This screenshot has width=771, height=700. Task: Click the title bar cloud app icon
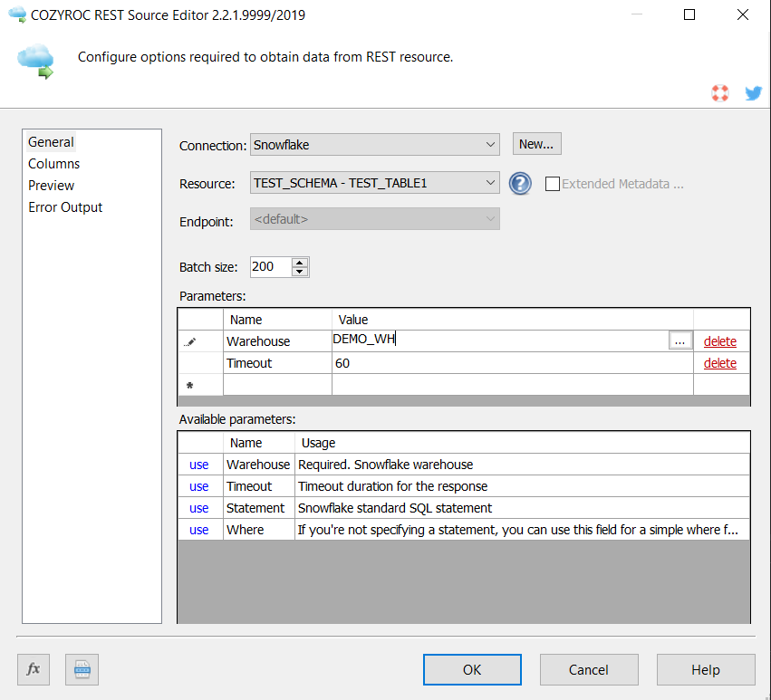tap(17, 14)
